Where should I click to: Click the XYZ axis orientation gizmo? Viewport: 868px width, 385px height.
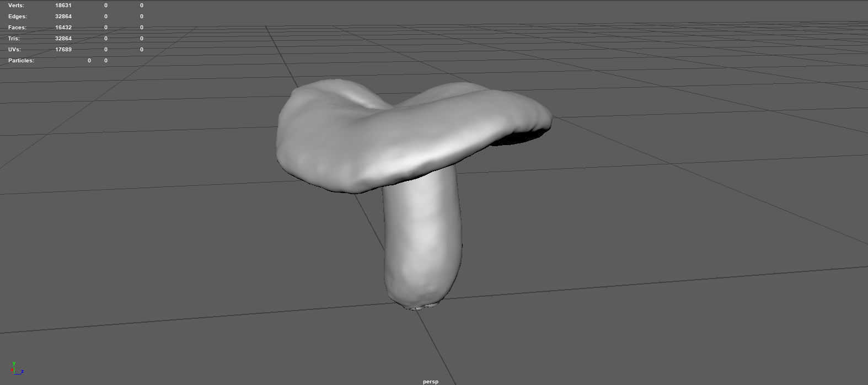[17, 368]
